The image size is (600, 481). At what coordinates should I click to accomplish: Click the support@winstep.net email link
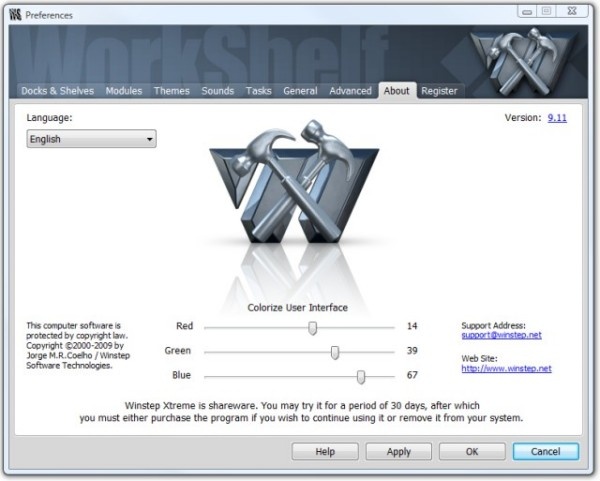[x=501, y=335]
